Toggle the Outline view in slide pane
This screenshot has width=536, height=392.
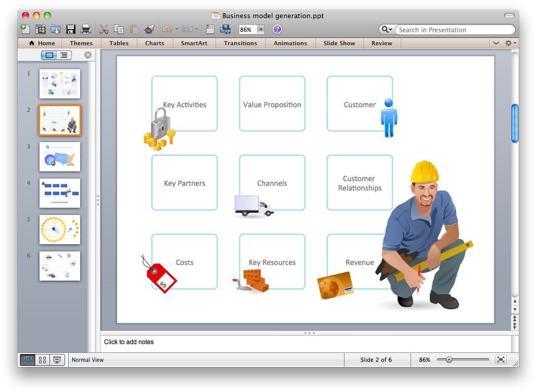(64, 55)
